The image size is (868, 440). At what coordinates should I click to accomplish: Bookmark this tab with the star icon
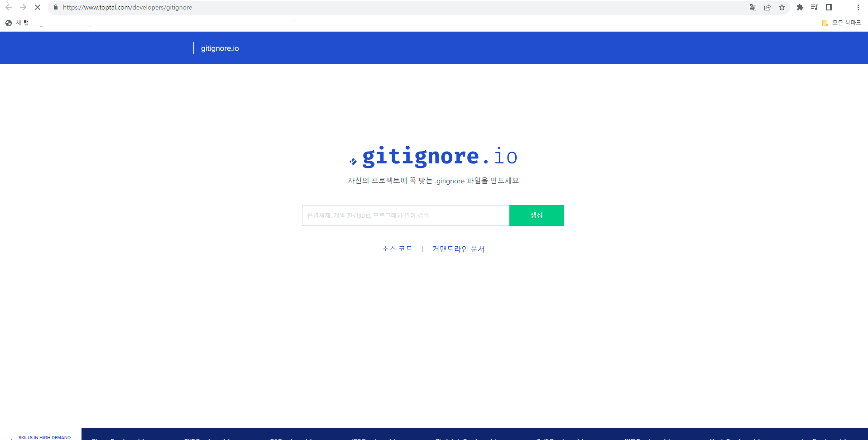[782, 7]
